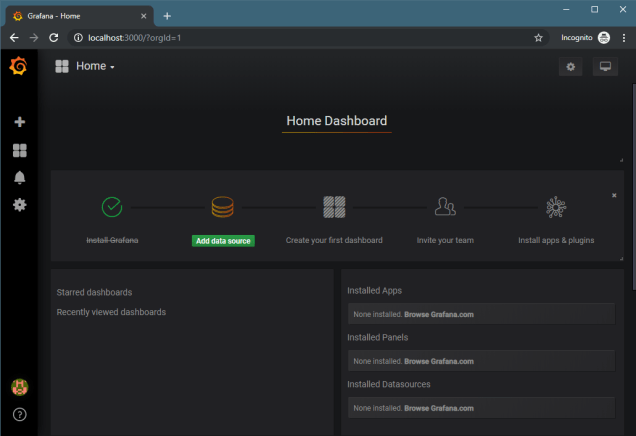
Task: Click the Installed Apps heading
Action: (374, 290)
